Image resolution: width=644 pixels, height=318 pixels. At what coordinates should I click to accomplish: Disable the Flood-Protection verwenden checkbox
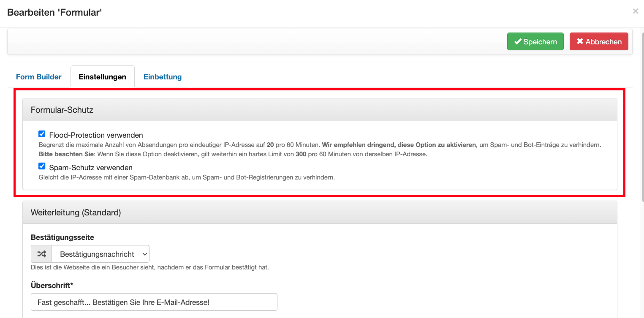[x=42, y=134]
